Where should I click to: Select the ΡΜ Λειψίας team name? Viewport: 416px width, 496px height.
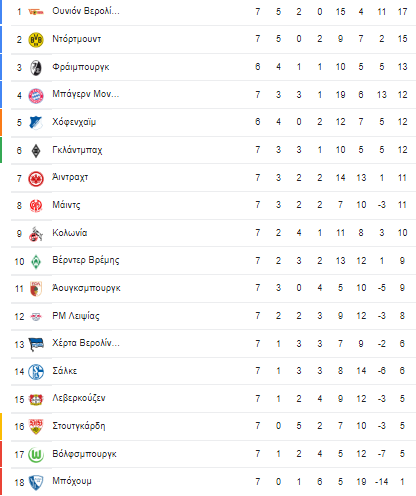tap(76, 316)
